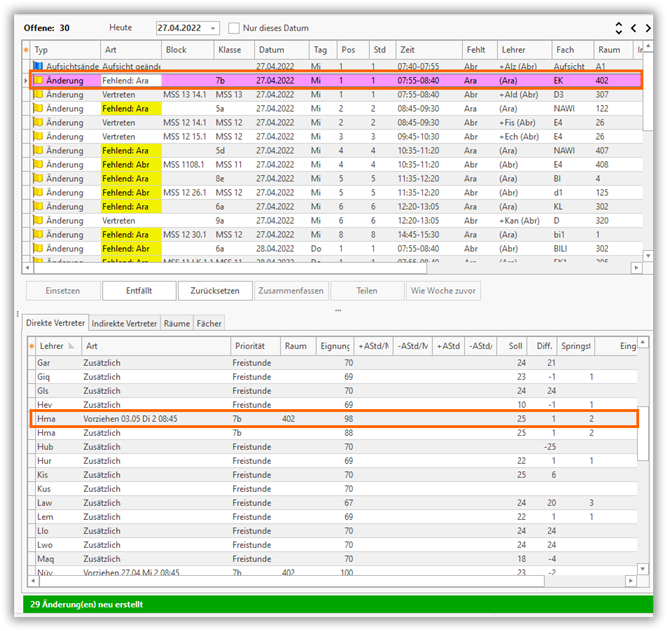Click the yellow icon of the 8e Änderung row
This screenshot has width=667, height=631.
[38, 178]
